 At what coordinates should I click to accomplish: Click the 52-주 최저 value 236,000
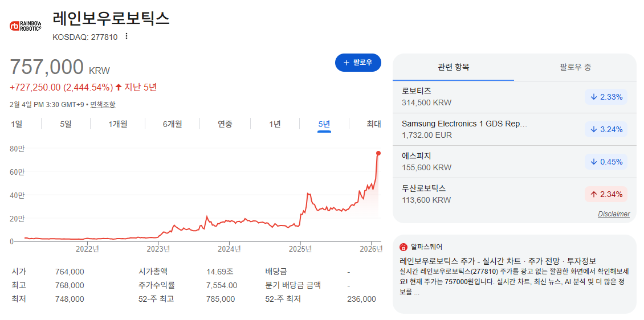(361, 299)
